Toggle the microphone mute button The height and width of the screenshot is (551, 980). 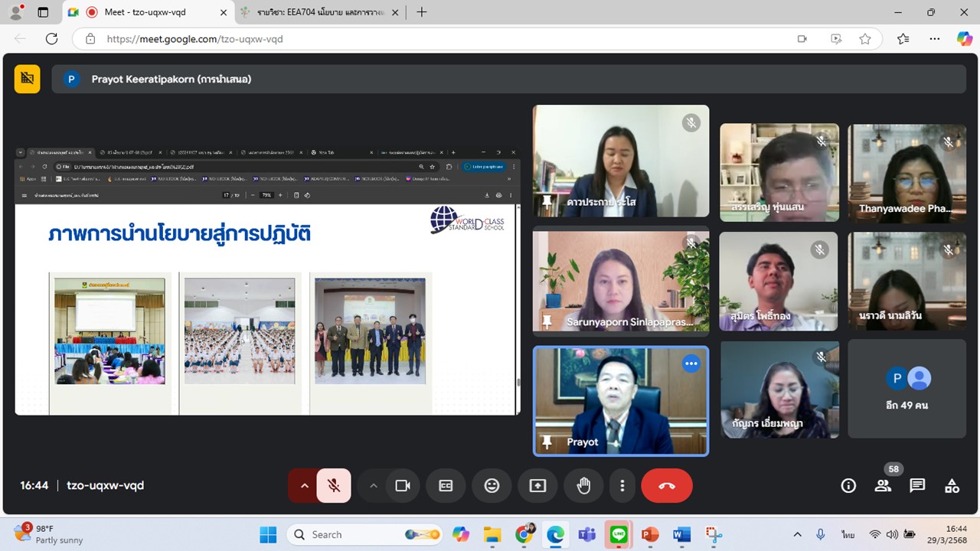pos(334,485)
